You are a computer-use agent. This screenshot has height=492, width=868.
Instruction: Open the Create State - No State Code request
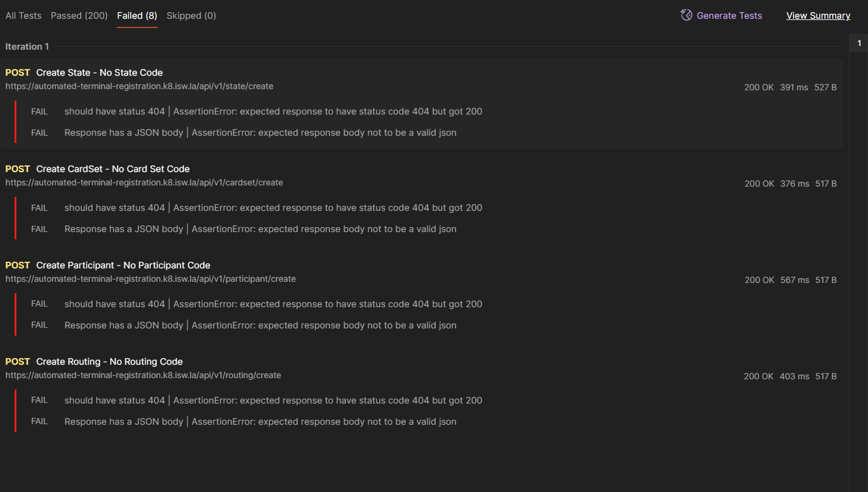99,73
